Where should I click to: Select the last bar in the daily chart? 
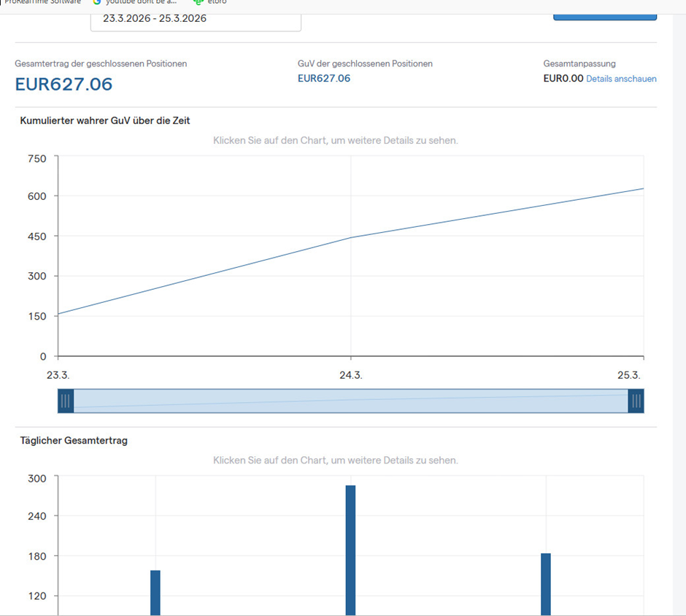(546, 584)
